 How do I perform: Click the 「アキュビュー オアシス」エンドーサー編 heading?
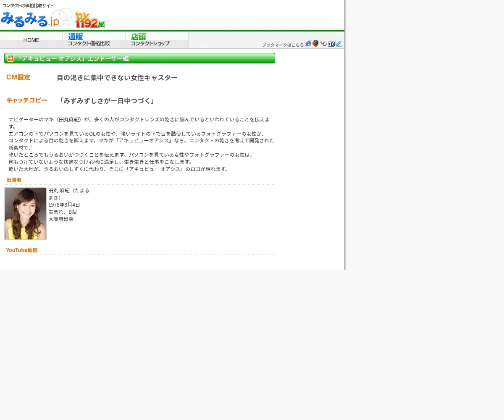point(73,59)
